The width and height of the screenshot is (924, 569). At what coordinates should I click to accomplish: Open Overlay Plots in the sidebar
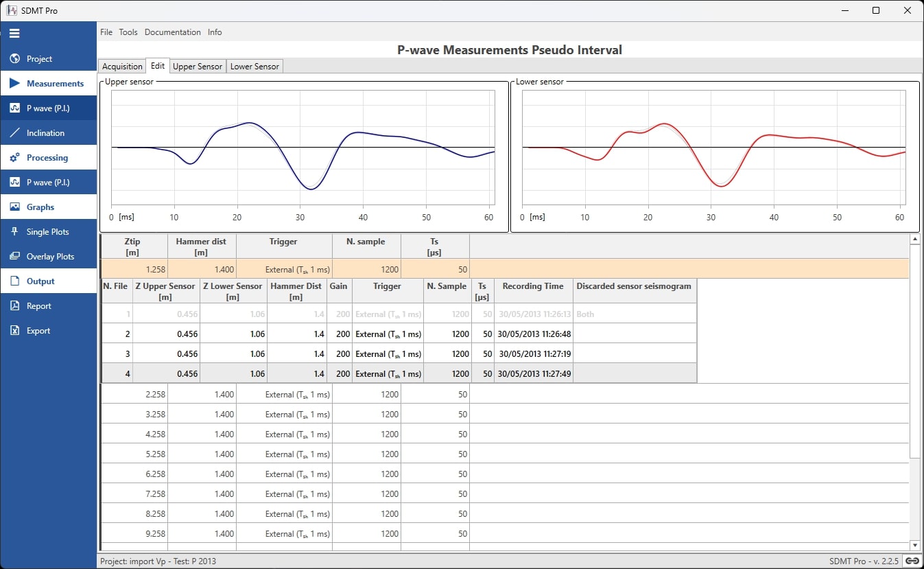click(x=48, y=257)
